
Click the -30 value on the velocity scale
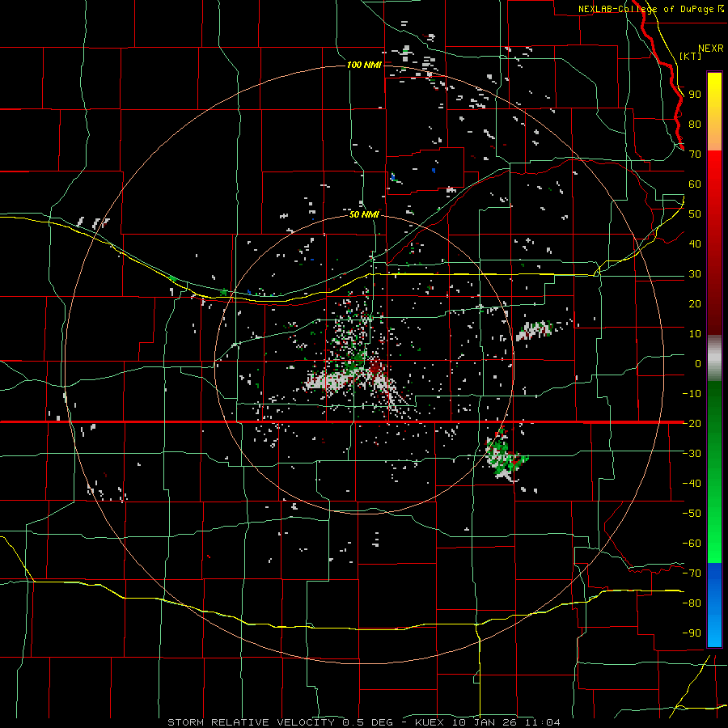[x=692, y=454]
